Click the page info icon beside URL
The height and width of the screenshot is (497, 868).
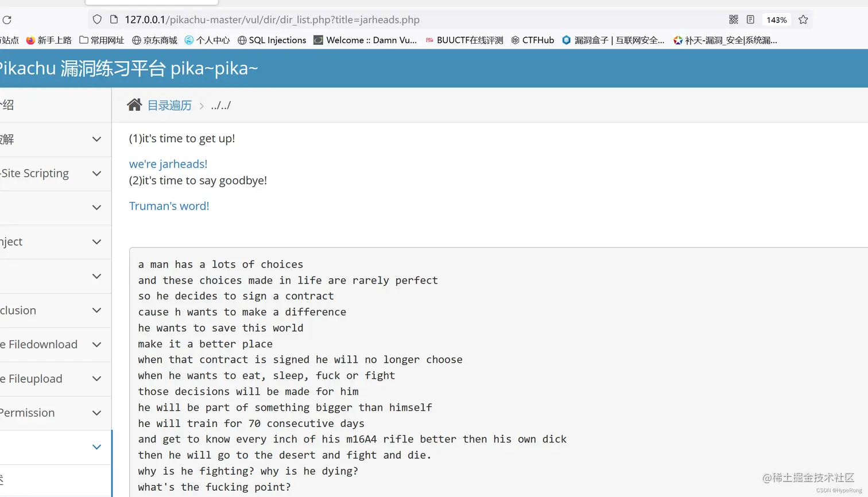114,20
